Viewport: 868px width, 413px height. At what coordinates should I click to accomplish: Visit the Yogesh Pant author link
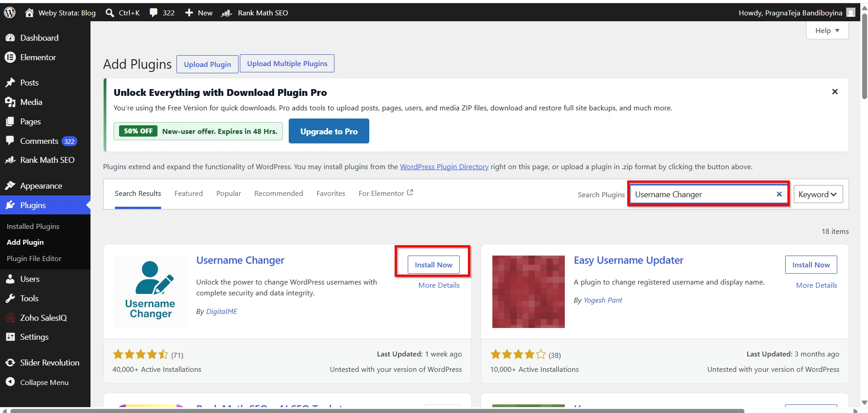click(603, 300)
